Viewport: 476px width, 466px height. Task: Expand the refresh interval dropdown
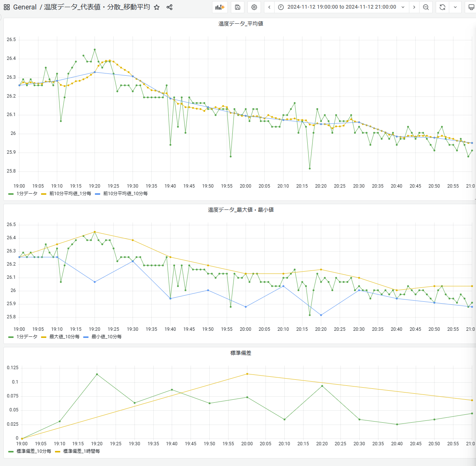(455, 7)
